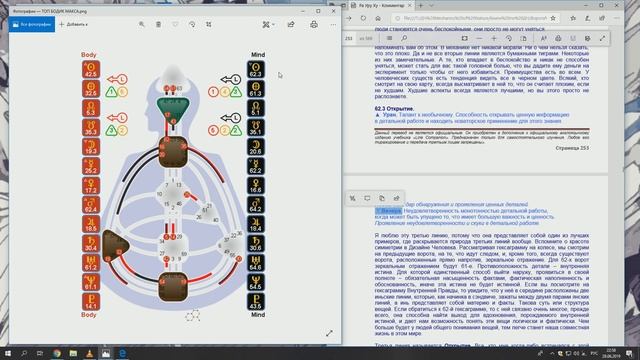Viewport: 640px width, 360px height.
Task: Close the Edge tab 'Ra Uru Hu'
Action: [410, 6]
